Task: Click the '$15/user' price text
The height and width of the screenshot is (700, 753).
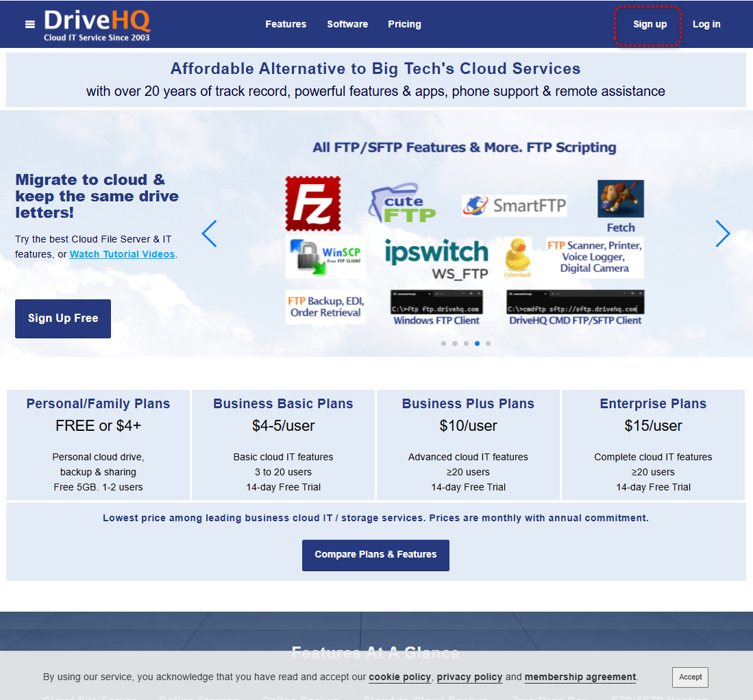Action: click(x=653, y=426)
